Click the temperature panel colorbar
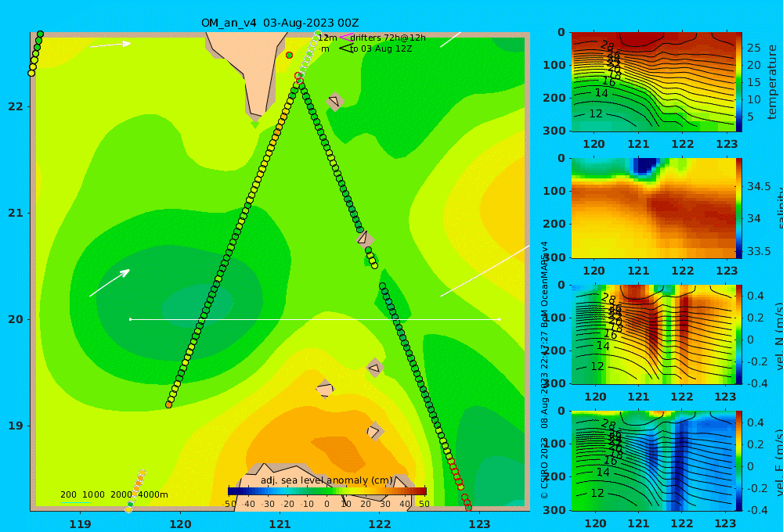 (738, 82)
